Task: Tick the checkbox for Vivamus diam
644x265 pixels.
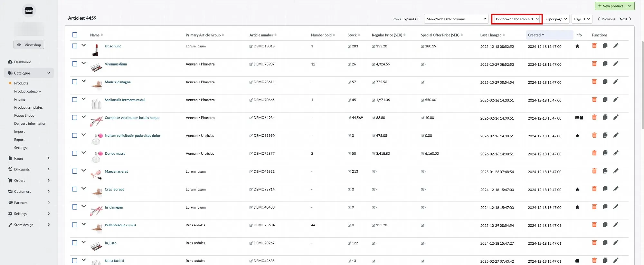Action: coord(75,64)
